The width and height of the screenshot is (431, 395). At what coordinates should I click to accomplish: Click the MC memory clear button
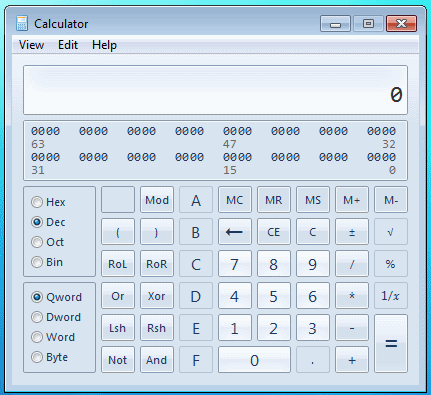point(235,200)
